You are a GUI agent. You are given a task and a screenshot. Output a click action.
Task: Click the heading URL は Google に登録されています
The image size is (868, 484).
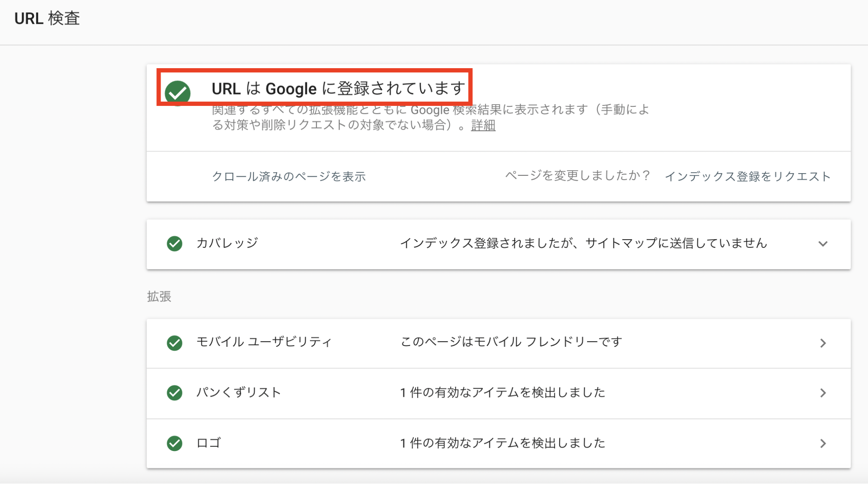(x=338, y=89)
